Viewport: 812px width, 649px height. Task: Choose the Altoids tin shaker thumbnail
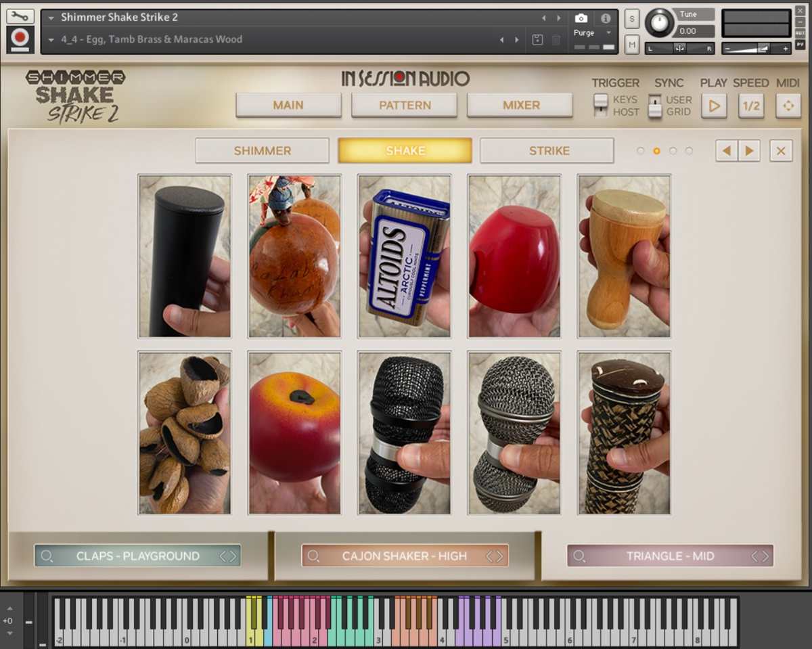[x=405, y=256]
